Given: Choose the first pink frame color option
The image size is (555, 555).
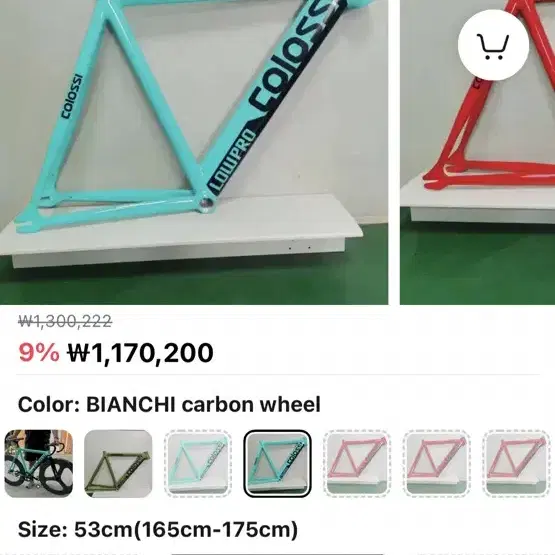Looking at the screenshot, I should 357,463.
